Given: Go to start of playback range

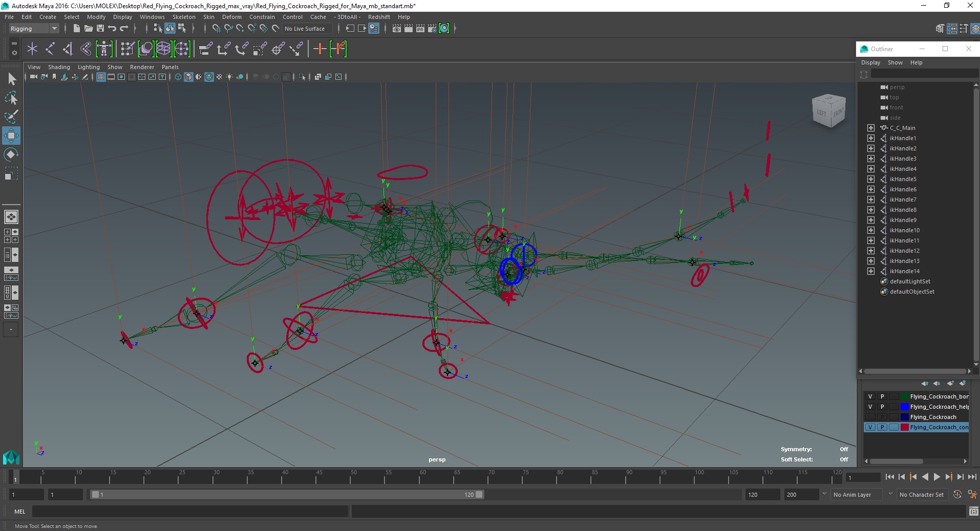Looking at the screenshot, I should (x=890, y=477).
